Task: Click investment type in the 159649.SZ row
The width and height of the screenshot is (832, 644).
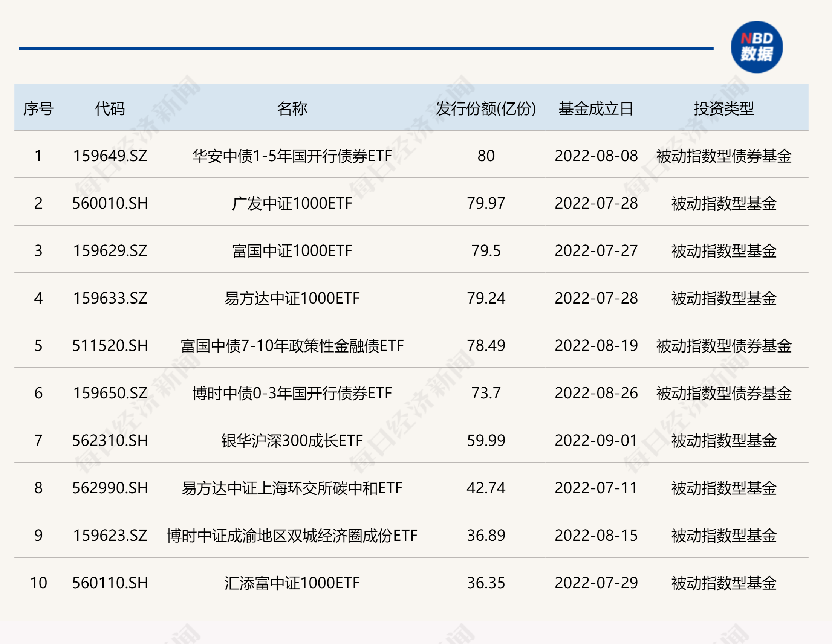Action: pos(724,156)
